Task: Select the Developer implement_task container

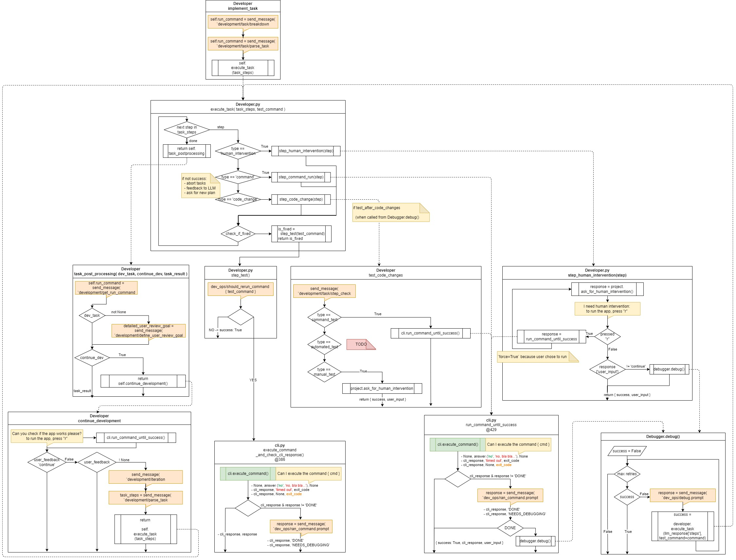Action: tap(242, 6)
